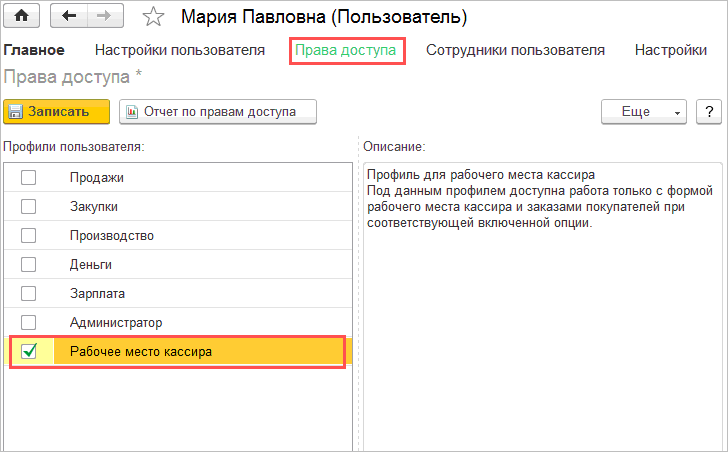Check the Закупки profile checkbox

(29, 207)
